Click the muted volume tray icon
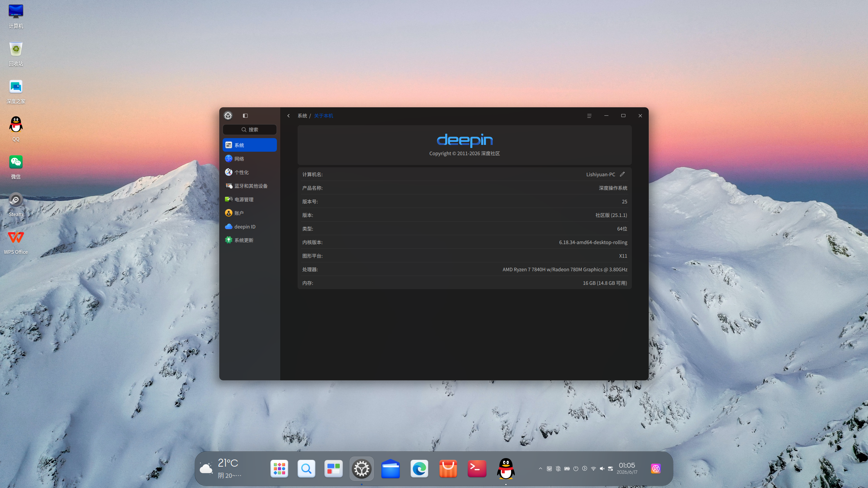Image resolution: width=868 pixels, height=488 pixels. [x=602, y=469]
